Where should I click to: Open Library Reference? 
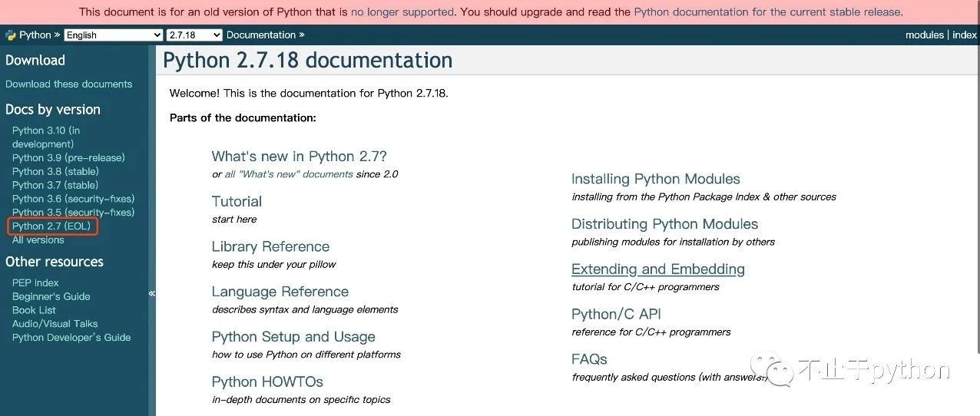(x=270, y=247)
